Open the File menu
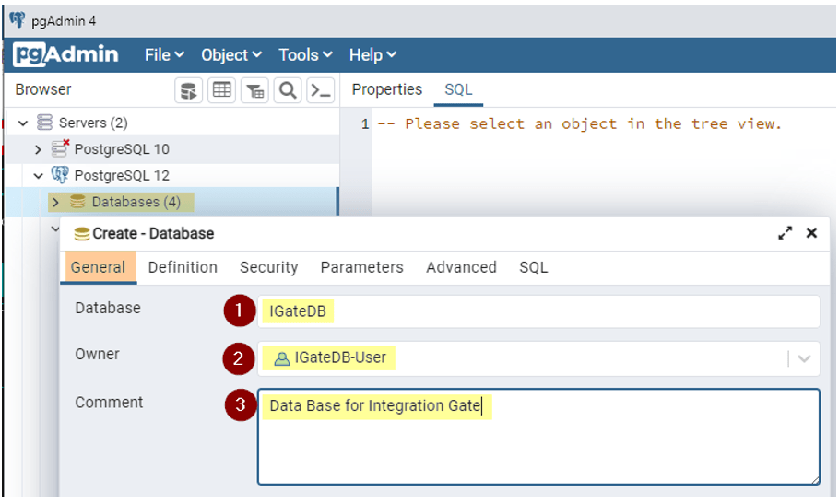This screenshot has height=504, width=839. click(164, 54)
